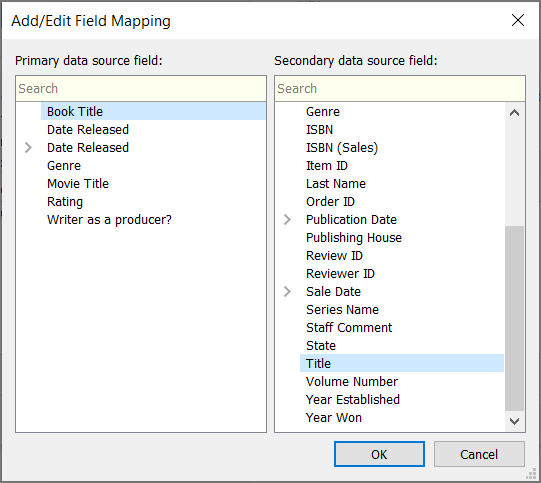
Task: Select Writer as a producer? field
Action: pyautogui.click(x=109, y=219)
